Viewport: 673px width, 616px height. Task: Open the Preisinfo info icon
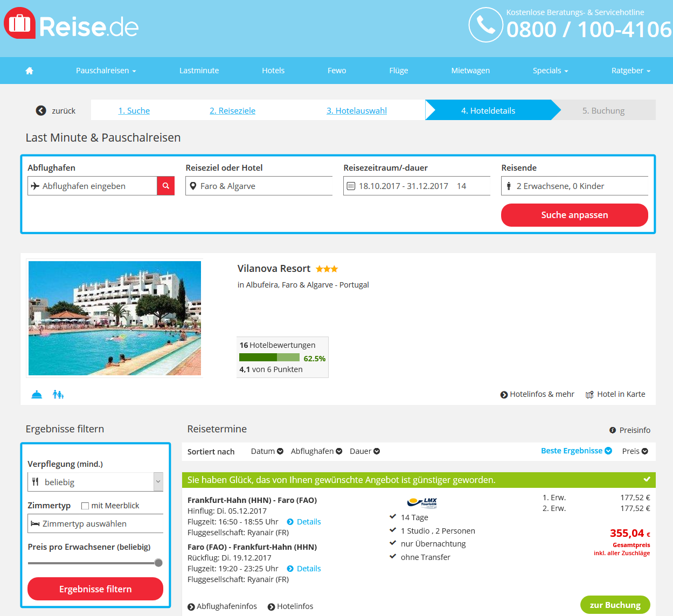pyautogui.click(x=613, y=430)
